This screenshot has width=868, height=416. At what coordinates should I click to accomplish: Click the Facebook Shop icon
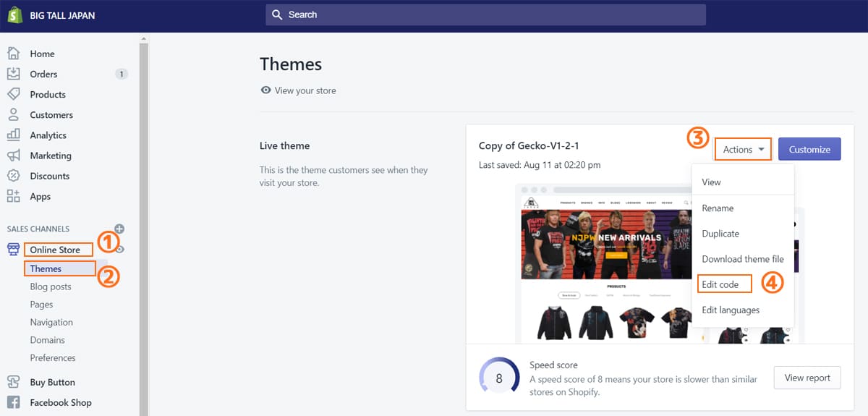coord(13,402)
